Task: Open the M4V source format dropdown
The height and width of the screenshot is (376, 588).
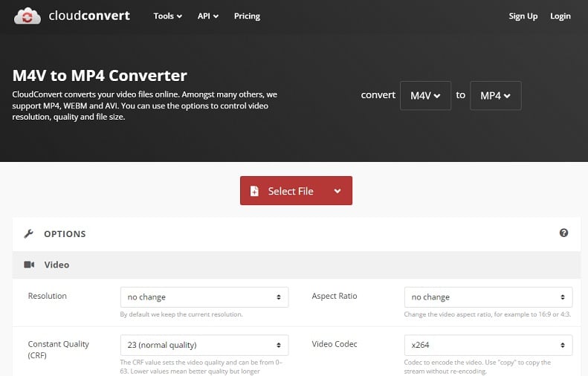Action: (x=425, y=96)
